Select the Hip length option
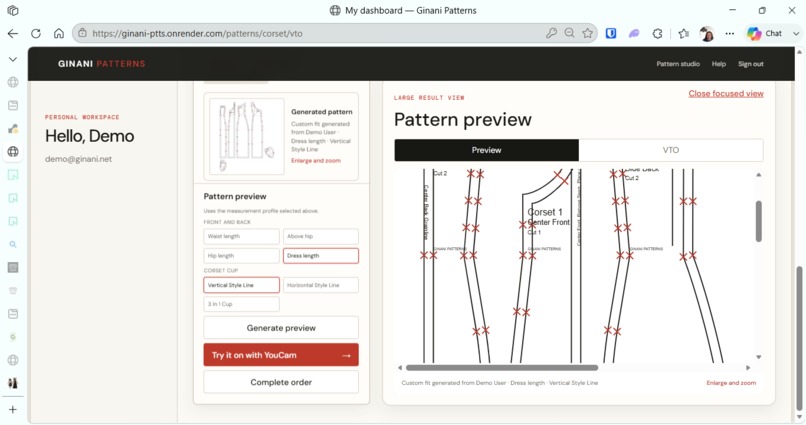Screen dimensions: 806x425 click(x=241, y=256)
